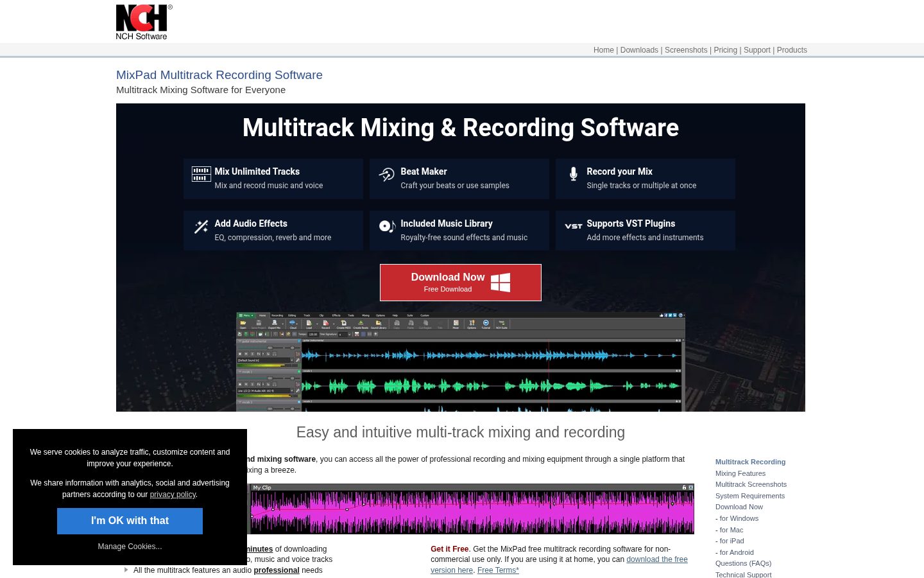
Task: Open the Support navigation link
Action: pos(757,50)
